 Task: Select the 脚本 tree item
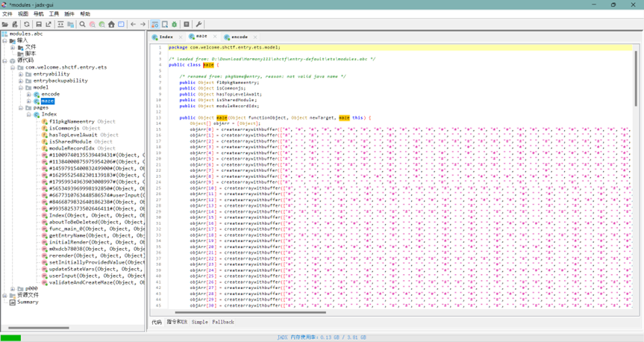pyautogui.click(x=31, y=54)
